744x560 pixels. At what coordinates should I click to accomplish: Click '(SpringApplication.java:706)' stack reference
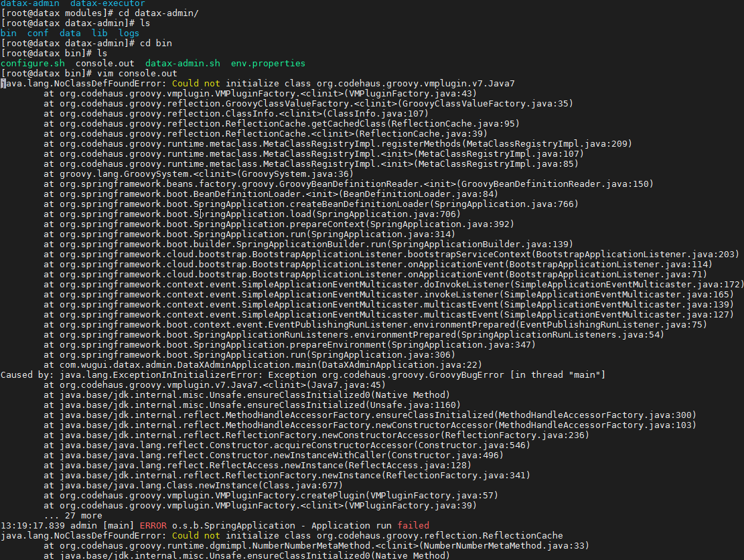click(x=386, y=214)
